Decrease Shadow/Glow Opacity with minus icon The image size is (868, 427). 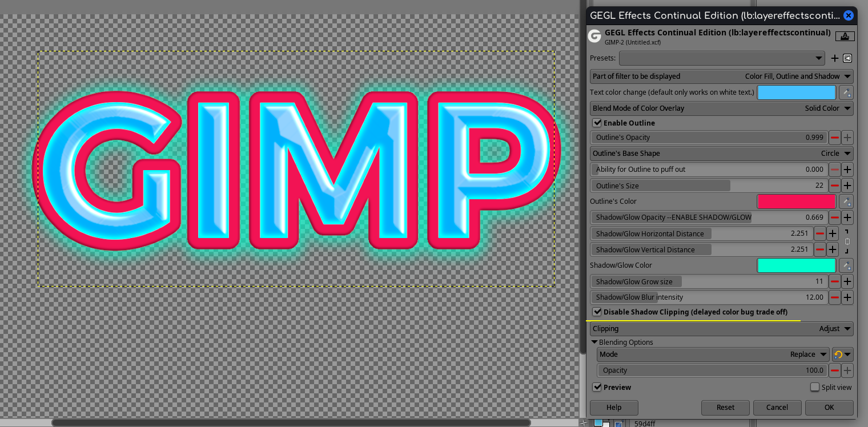coord(835,217)
